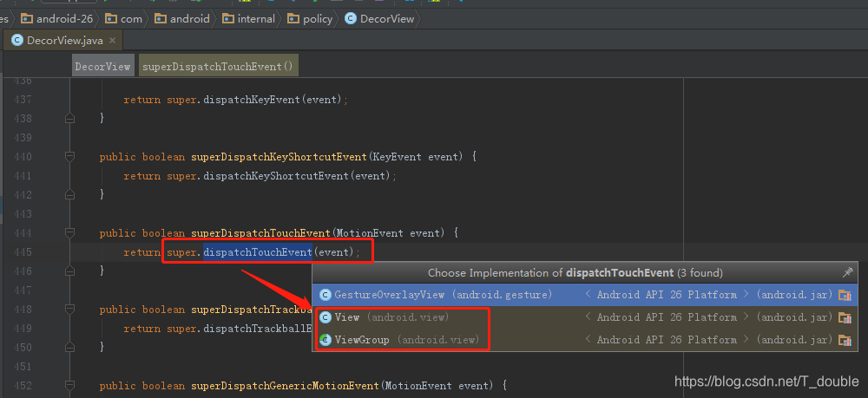The height and width of the screenshot is (398, 868).
Task: Click the superDispatchTouchEvent() structure breadcrumb
Action: (x=218, y=66)
